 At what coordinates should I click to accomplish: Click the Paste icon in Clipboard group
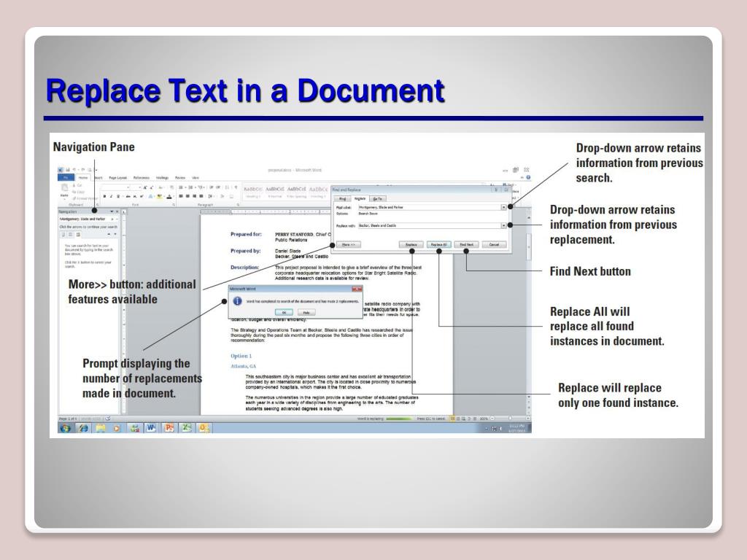64,189
